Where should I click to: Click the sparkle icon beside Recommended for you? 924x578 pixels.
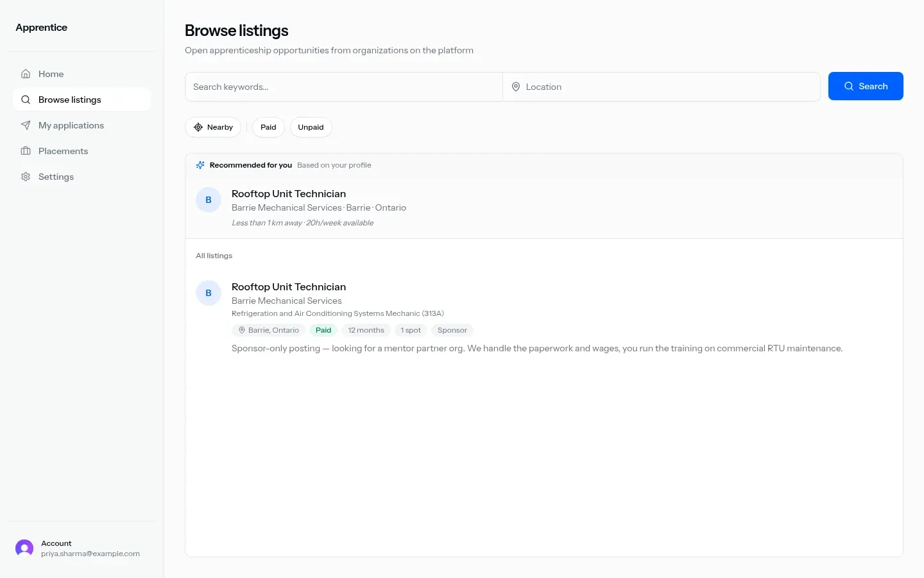pos(200,165)
